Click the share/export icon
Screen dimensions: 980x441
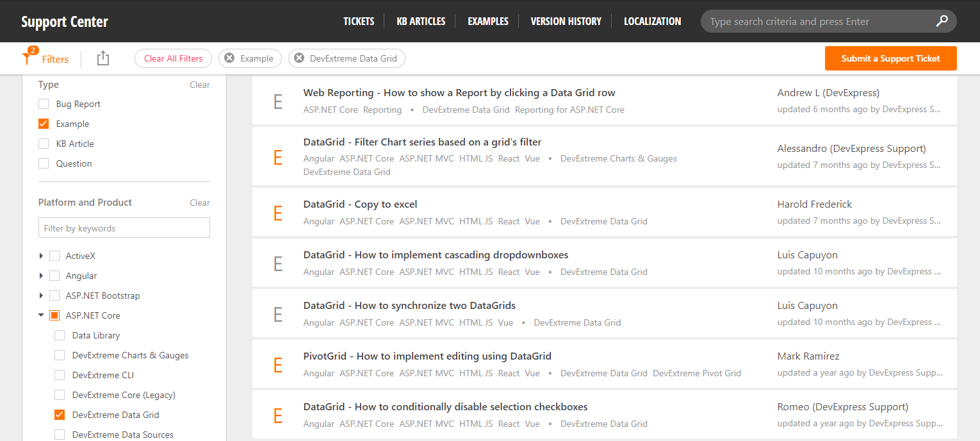pyautogui.click(x=103, y=58)
